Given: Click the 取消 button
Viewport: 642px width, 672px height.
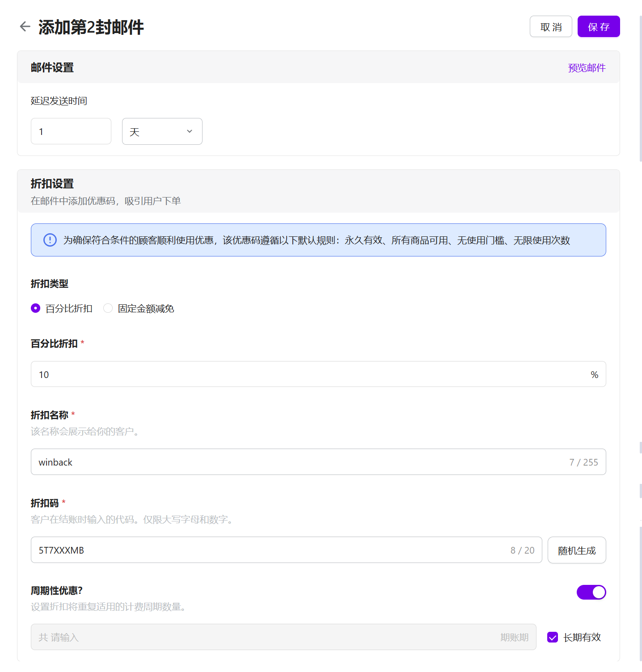Looking at the screenshot, I should 550,27.
